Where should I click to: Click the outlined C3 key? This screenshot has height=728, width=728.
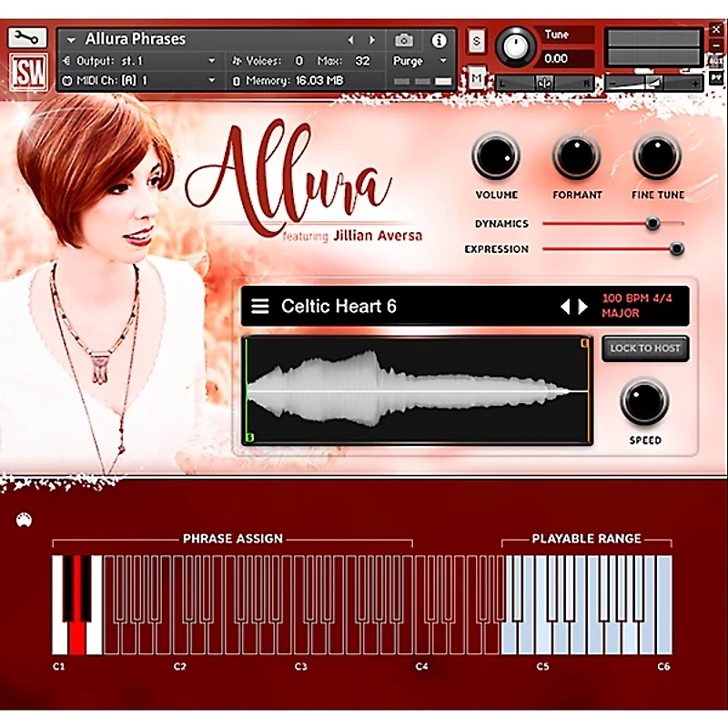pyautogui.click(x=301, y=639)
